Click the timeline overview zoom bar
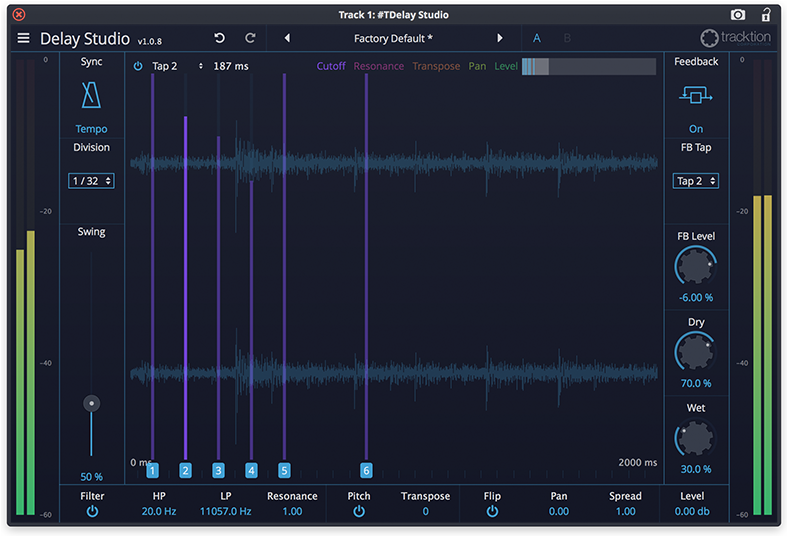Image resolution: width=791 pixels, height=541 pixels. (x=589, y=66)
